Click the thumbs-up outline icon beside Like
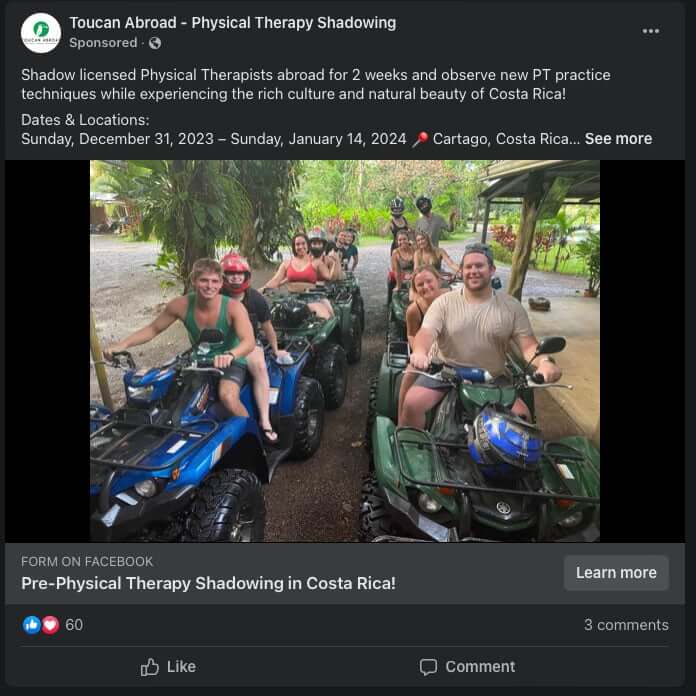This screenshot has height=696, width=696. (x=150, y=666)
